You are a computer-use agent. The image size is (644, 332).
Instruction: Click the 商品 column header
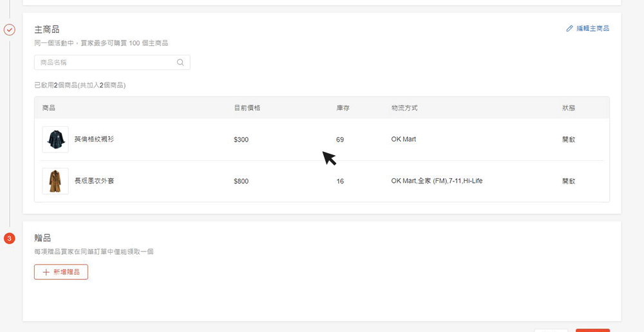49,107
